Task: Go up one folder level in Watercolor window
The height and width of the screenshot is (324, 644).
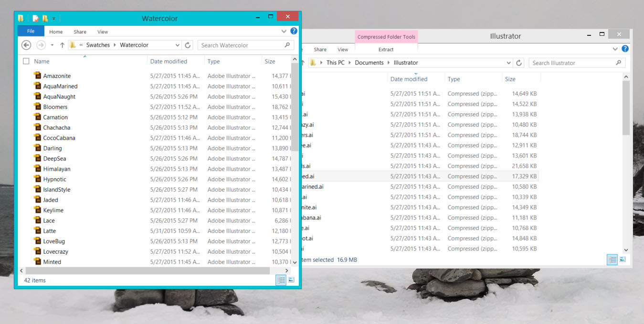Action: (x=62, y=45)
